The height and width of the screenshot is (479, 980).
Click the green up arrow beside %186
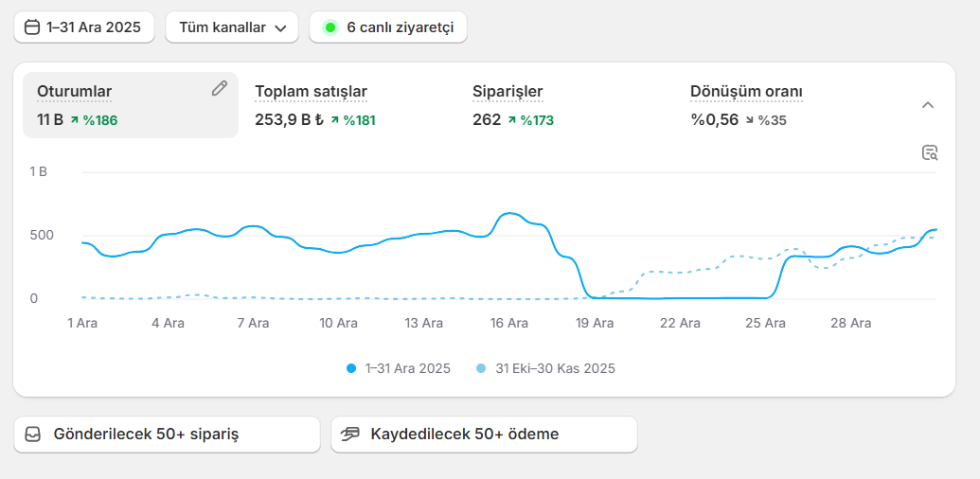(x=74, y=120)
